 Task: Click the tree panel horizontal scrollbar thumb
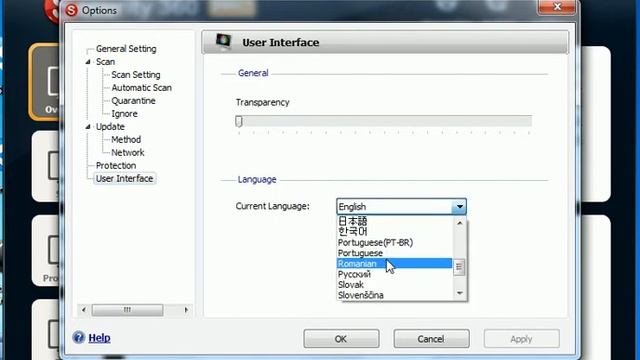pos(127,310)
